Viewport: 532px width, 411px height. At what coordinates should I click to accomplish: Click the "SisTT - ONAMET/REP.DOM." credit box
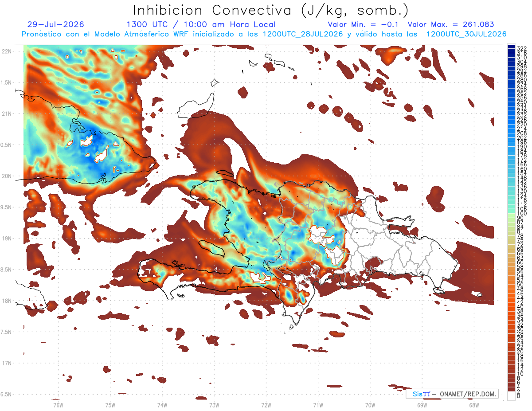click(452, 394)
